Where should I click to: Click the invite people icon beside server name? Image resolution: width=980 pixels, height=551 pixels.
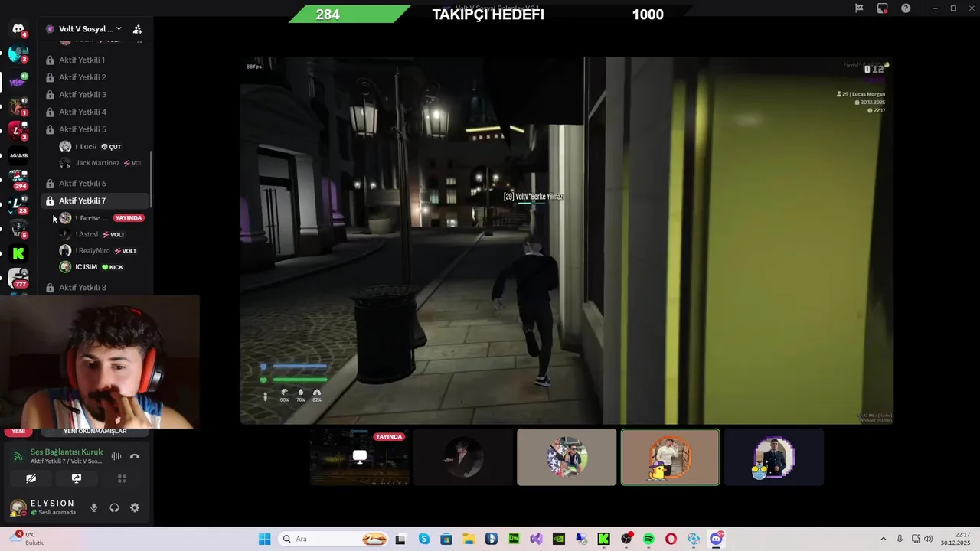pyautogui.click(x=137, y=29)
